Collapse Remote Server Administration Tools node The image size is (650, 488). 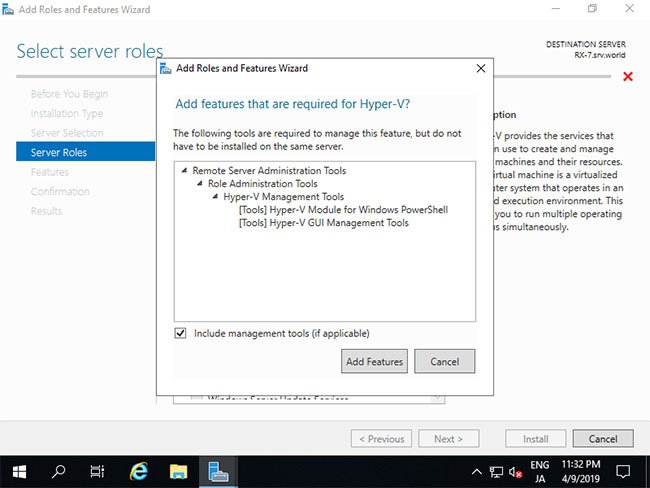click(x=184, y=170)
